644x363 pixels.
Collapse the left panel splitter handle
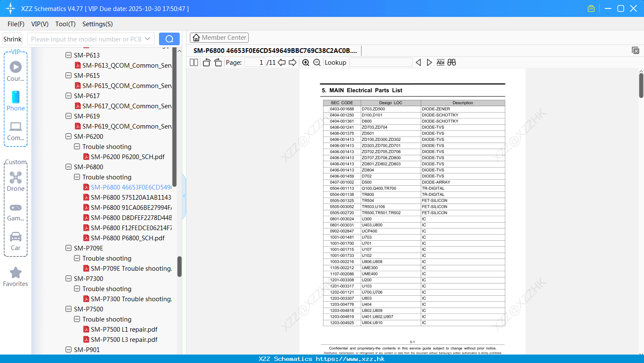pyautogui.click(x=184, y=196)
